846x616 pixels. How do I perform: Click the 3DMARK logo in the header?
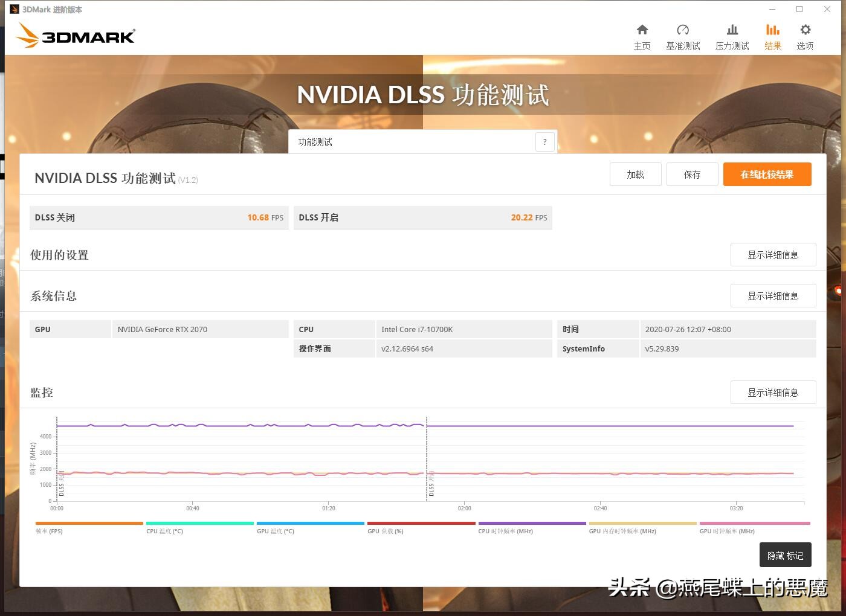(75, 36)
